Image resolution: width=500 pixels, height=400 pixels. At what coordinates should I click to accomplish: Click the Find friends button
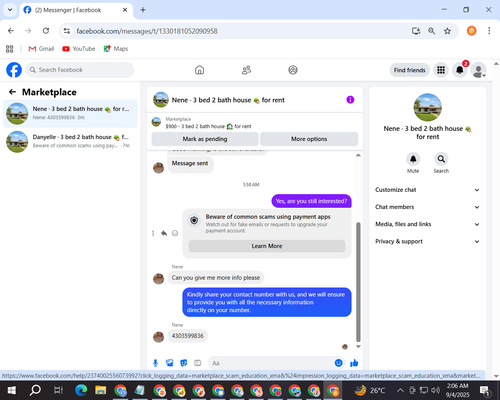pyautogui.click(x=410, y=70)
